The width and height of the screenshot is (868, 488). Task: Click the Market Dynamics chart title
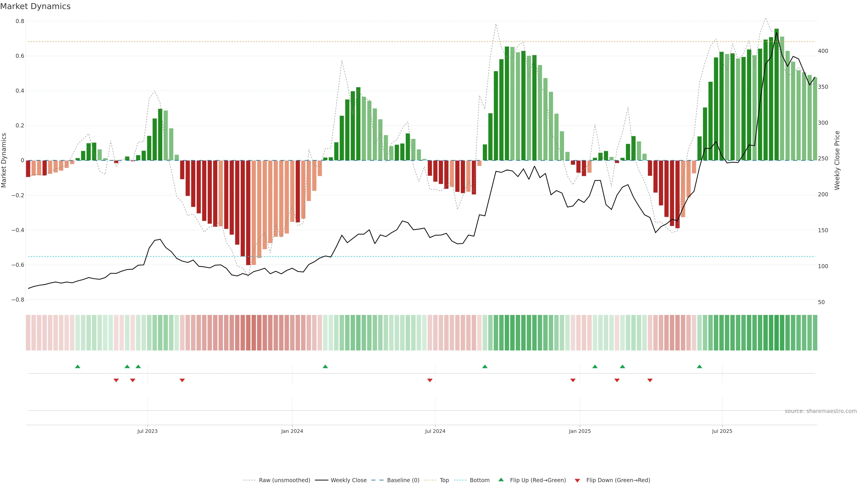35,6
